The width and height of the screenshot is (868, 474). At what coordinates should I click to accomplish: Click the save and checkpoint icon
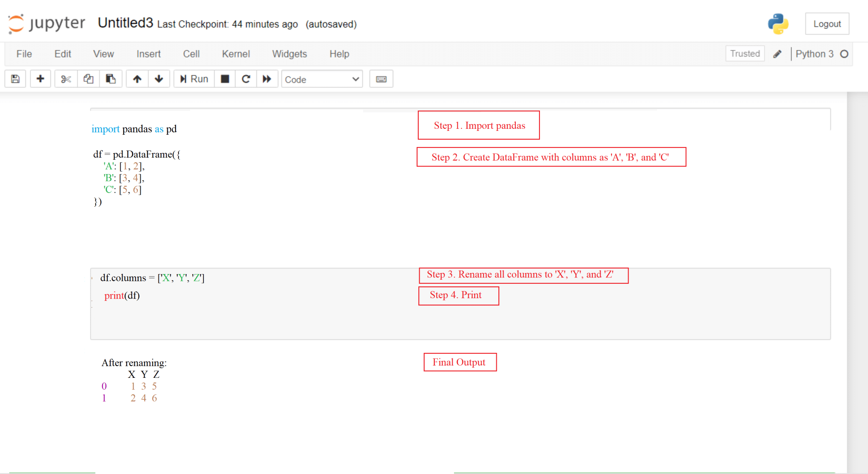pos(15,79)
